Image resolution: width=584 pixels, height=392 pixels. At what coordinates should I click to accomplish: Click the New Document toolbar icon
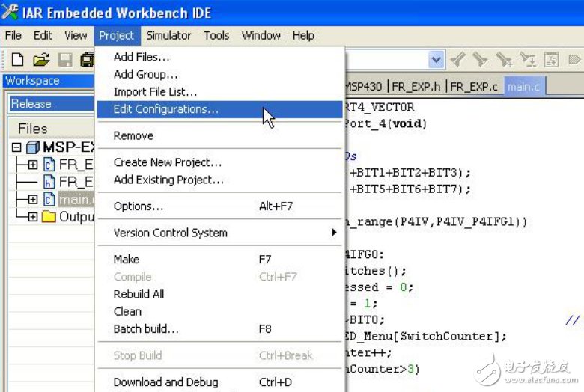[16, 60]
